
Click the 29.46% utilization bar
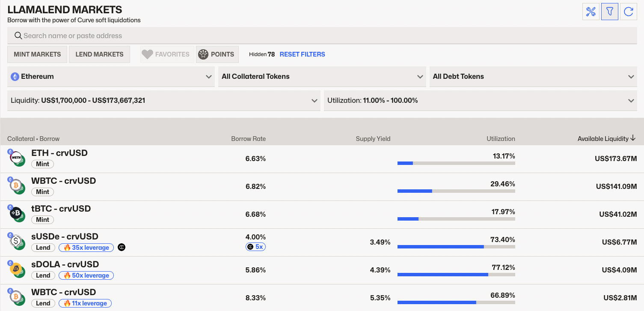[x=456, y=191]
